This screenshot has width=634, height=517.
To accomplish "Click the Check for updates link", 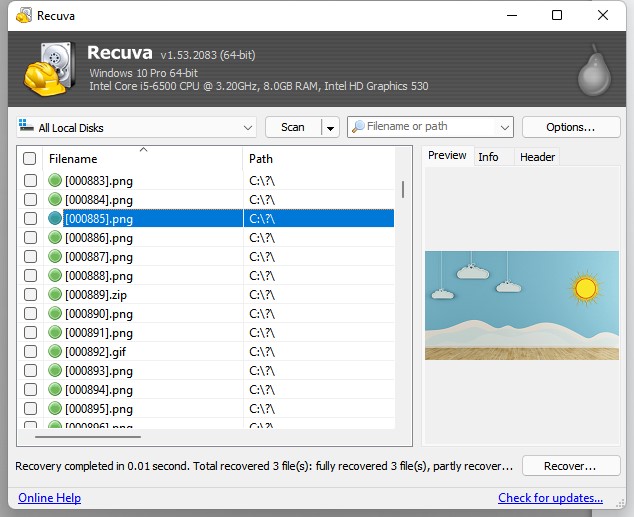I will point(550,498).
